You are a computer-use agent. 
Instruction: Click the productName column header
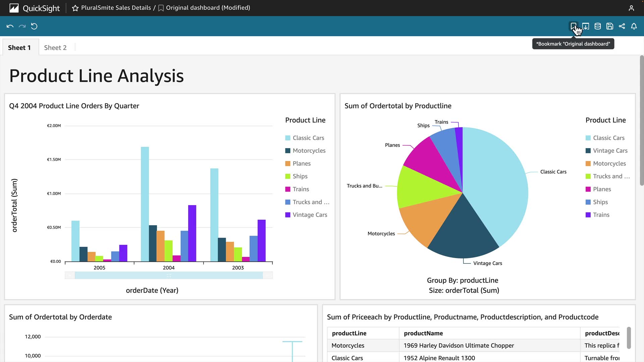point(423,333)
